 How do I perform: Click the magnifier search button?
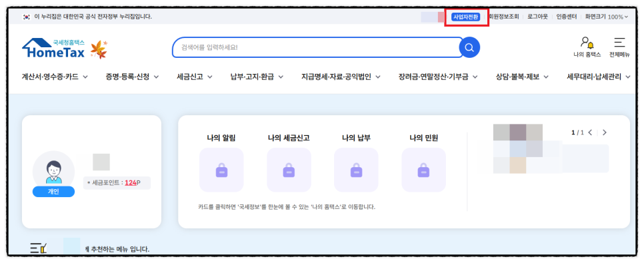coord(469,47)
